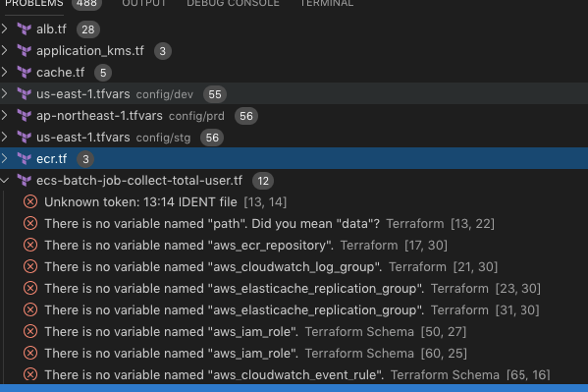Image resolution: width=588 pixels, height=392 pixels.
Task: Click Terraform icon of config/dev tfvars file
Action: 25,94
